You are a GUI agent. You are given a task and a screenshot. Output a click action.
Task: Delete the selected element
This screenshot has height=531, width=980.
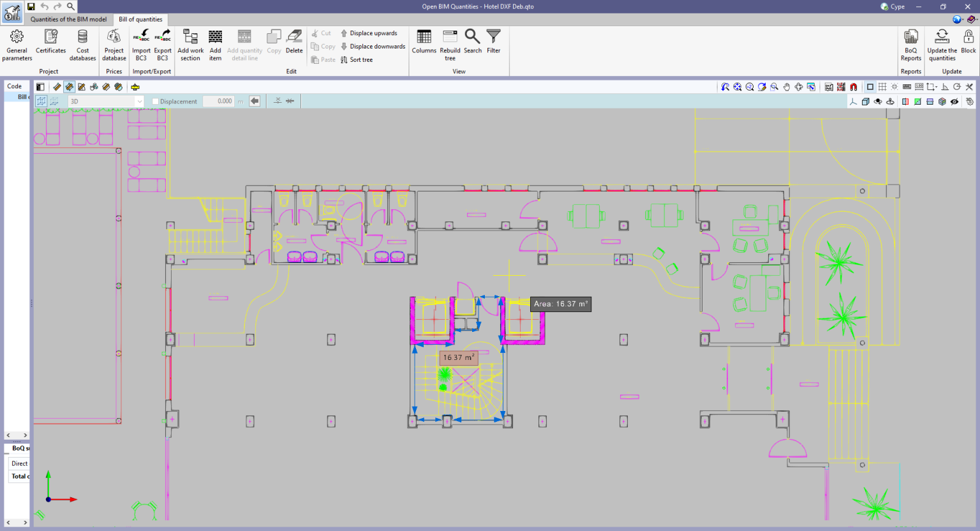(x=294, y=42)
